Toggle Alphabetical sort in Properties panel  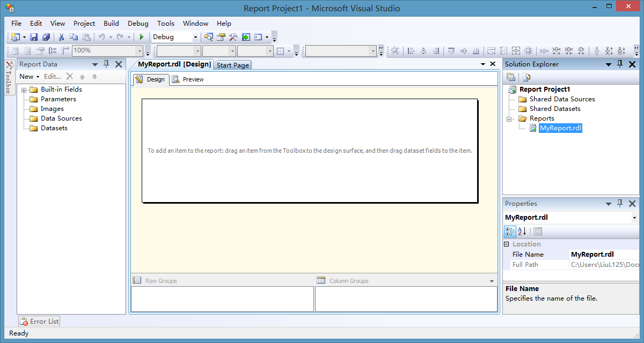(522, 232)
